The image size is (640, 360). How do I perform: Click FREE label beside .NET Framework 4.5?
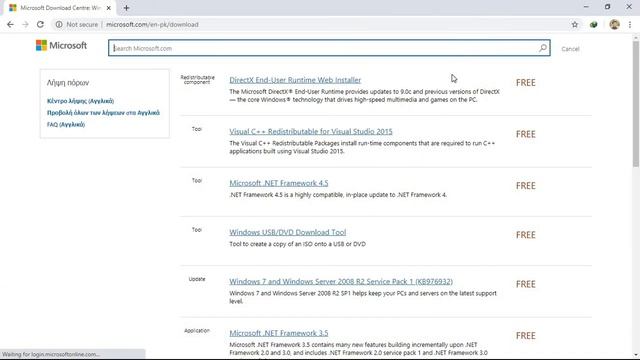point(526,186)
